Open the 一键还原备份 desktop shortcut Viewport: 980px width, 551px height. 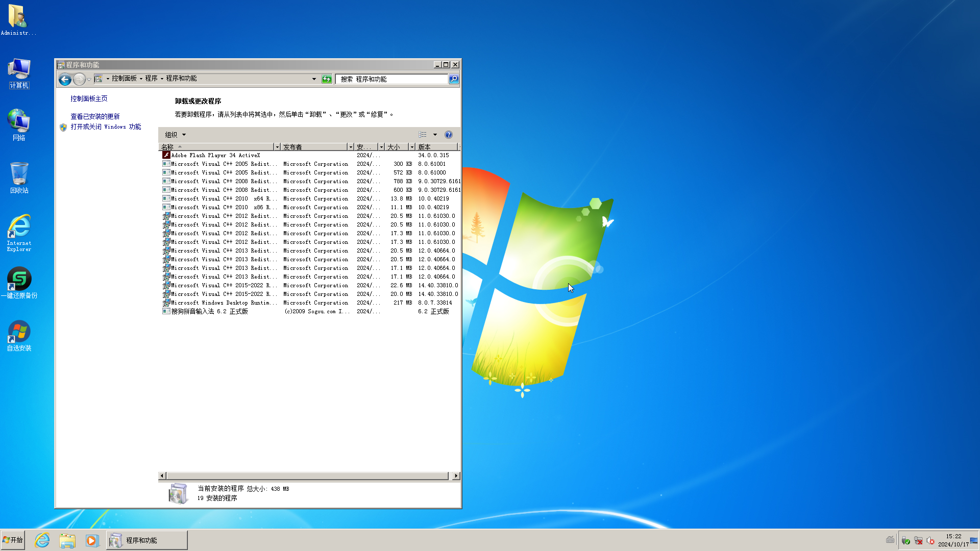pyautogui.click(x=19, y=283)
